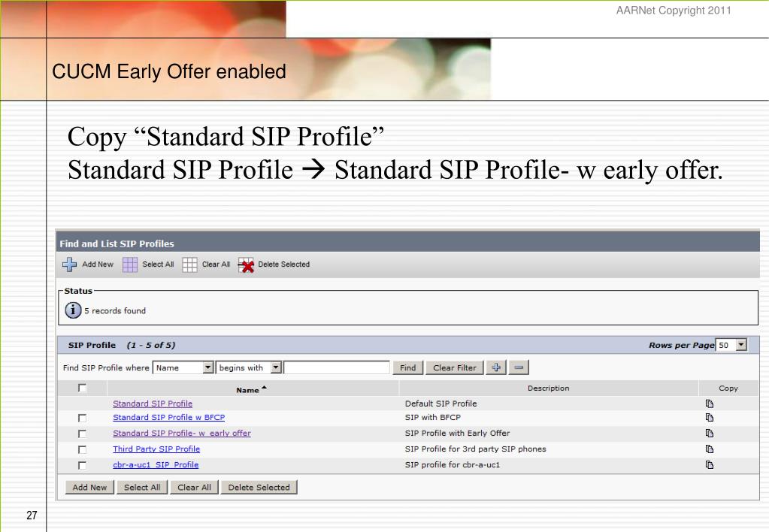Tick checkbox for Third Party SIP Profile

pos(83,449)
